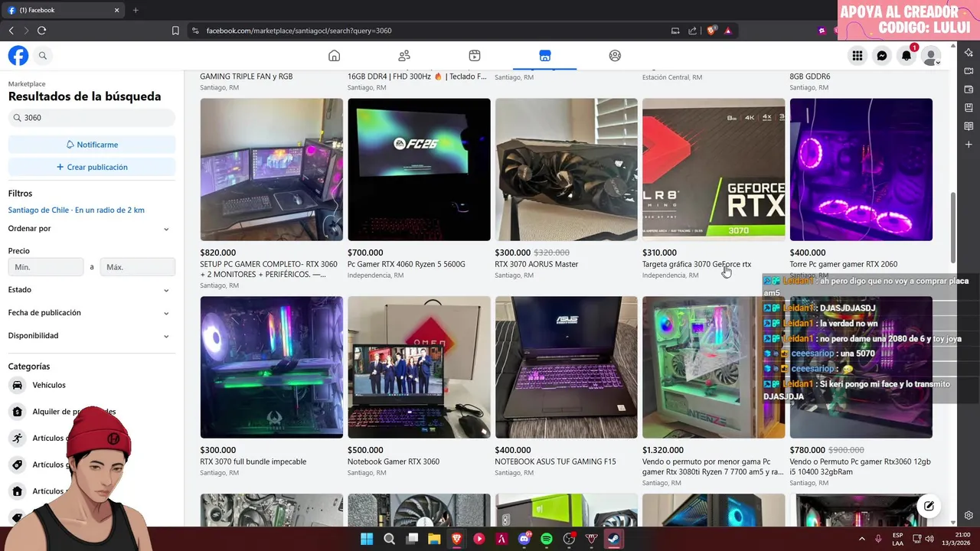Click 'Targeta gráfica 3070 GeForce rtx' title

click(x=697, y=264)
